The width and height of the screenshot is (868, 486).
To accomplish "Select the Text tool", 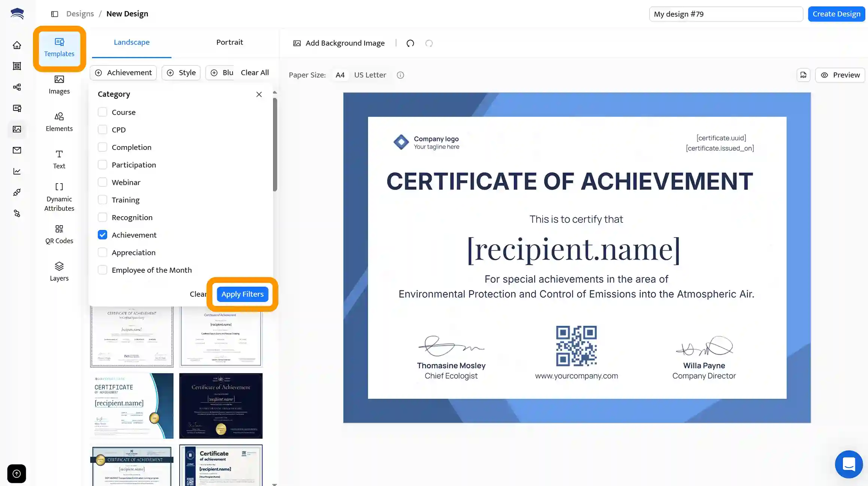I will pos(59,159).
